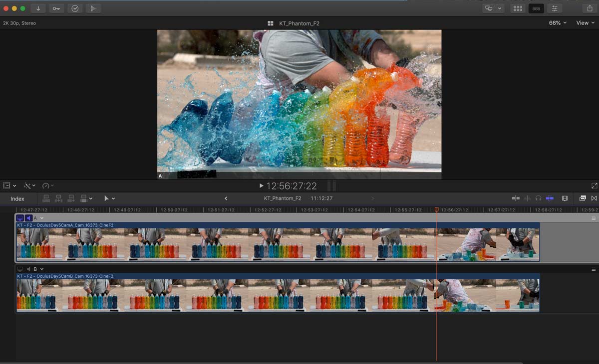Toggle the Inspector sliders button
Screen dimensions: 599x364
tap(555, 8)
